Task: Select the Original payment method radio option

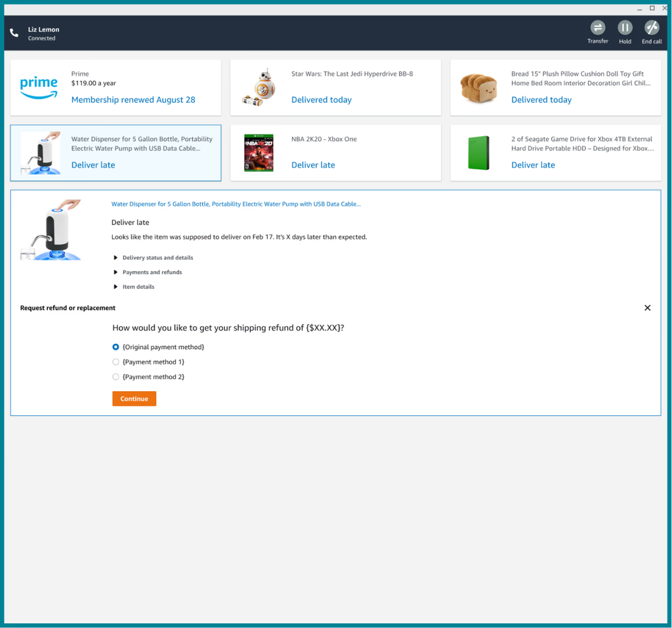Action: point(116,347)
